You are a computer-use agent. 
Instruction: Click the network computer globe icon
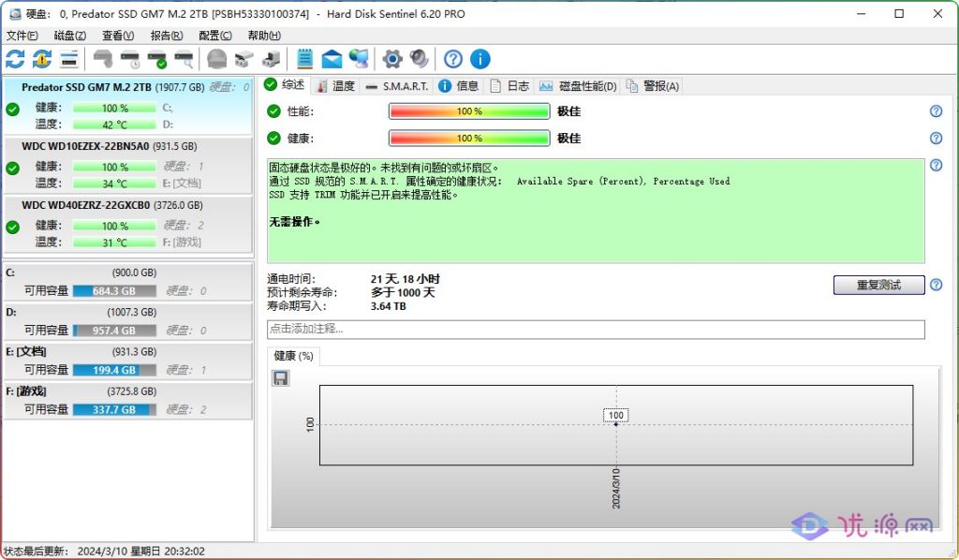coord(359,59)
